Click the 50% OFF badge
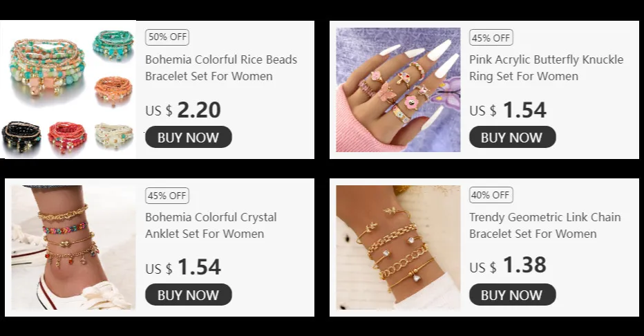644x336 pixels. pos(167,37)
